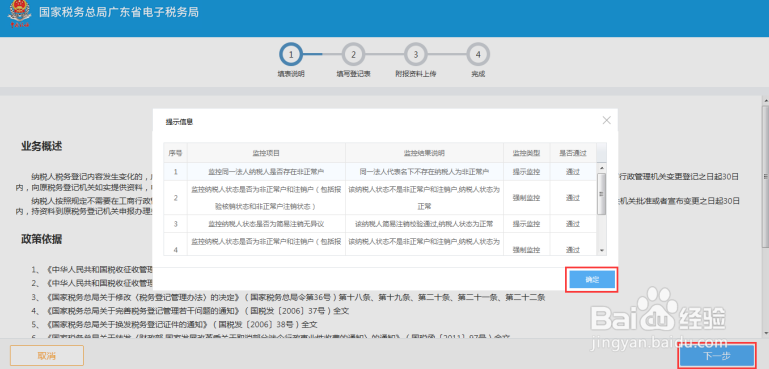
Task: Click the 完成 step label
Action: pos(478,74)
